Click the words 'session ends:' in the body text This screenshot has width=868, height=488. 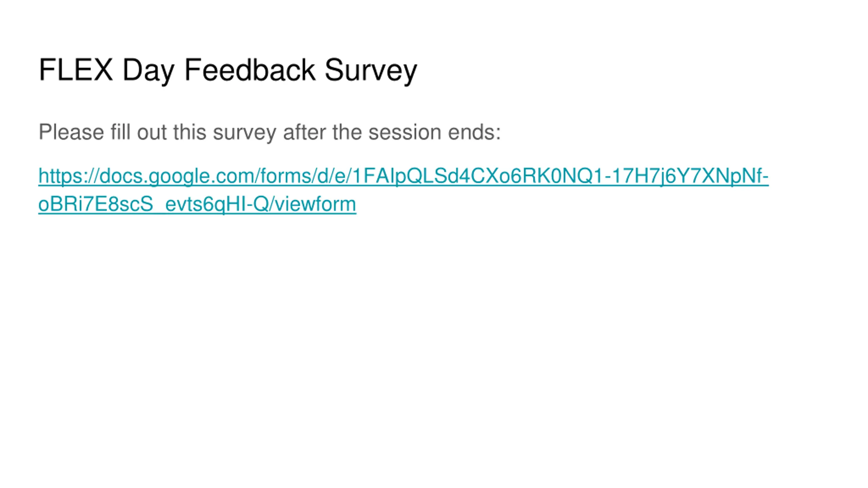(x=435, y=132)
